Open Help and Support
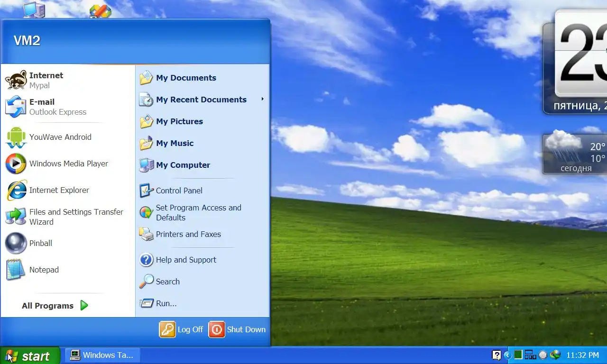This screenshot has width=607, height=364. click(x=202, y=260)
